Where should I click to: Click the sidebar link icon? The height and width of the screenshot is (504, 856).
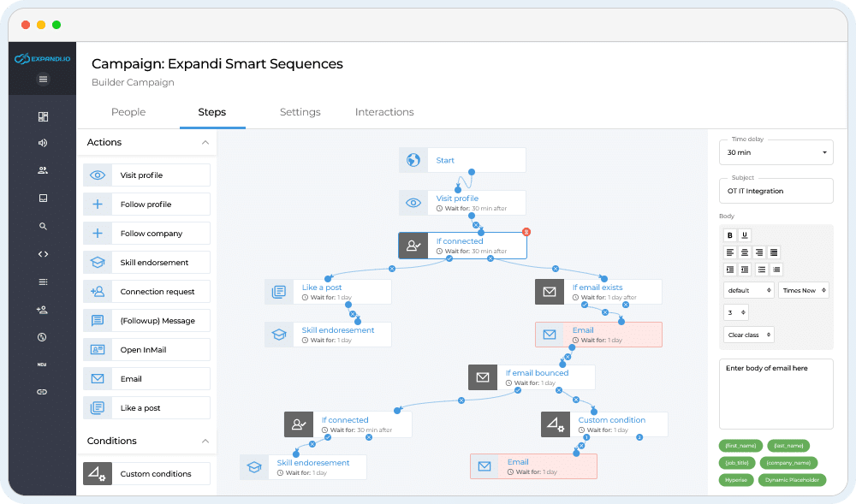point(42,391)
